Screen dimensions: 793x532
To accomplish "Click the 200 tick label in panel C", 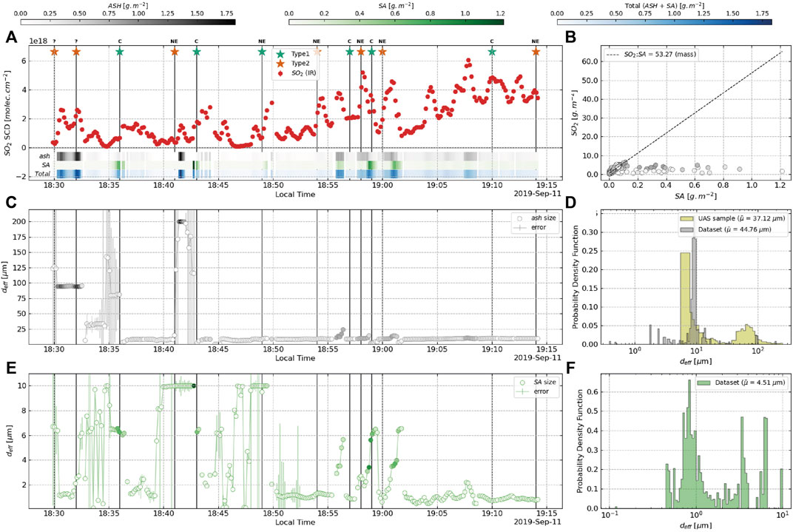I will (x=19, y=221).
